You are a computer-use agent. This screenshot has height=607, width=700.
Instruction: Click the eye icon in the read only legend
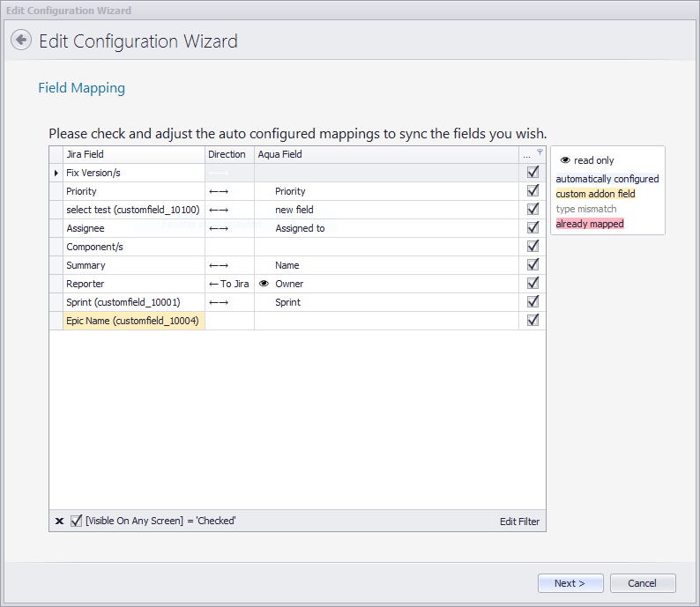565,160
